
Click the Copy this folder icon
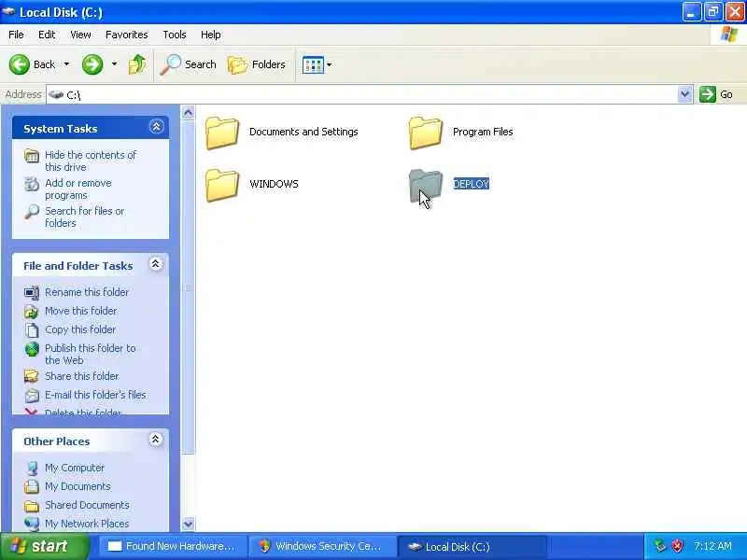tap(32, 330)
